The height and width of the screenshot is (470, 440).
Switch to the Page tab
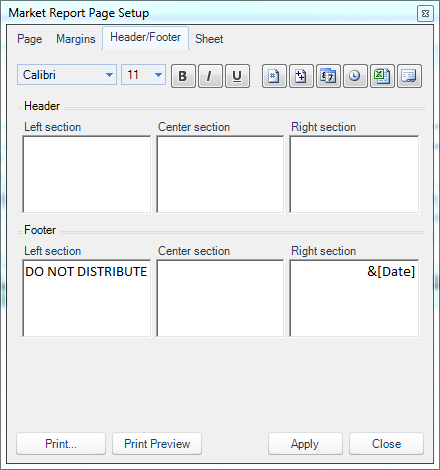[30, 39]
